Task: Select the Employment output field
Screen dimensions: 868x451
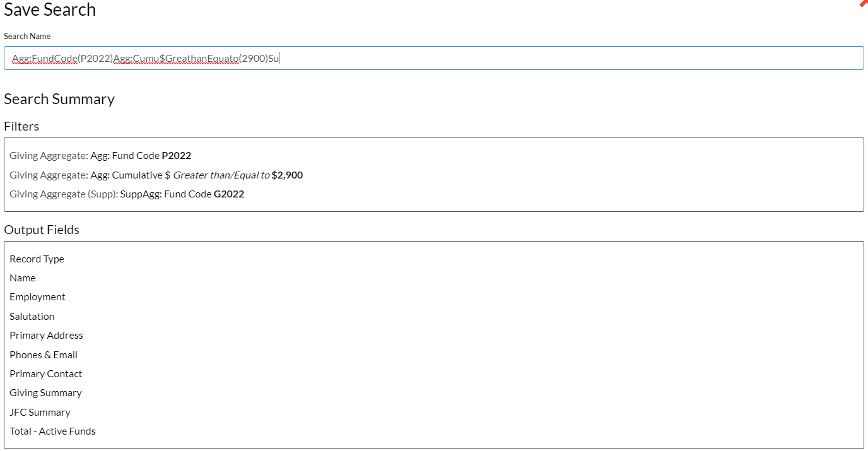Action: pyautogui.click(x=37, y=297)
